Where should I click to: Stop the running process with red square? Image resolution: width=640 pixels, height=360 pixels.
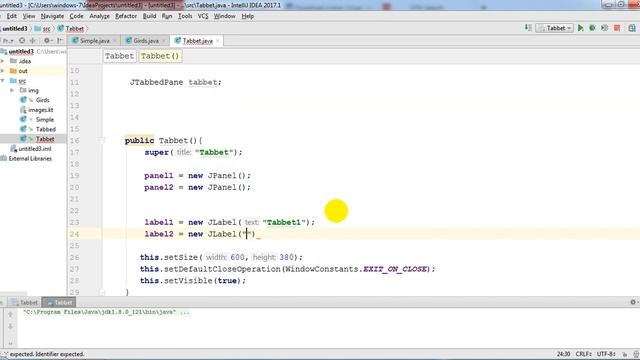click(617, 28)
